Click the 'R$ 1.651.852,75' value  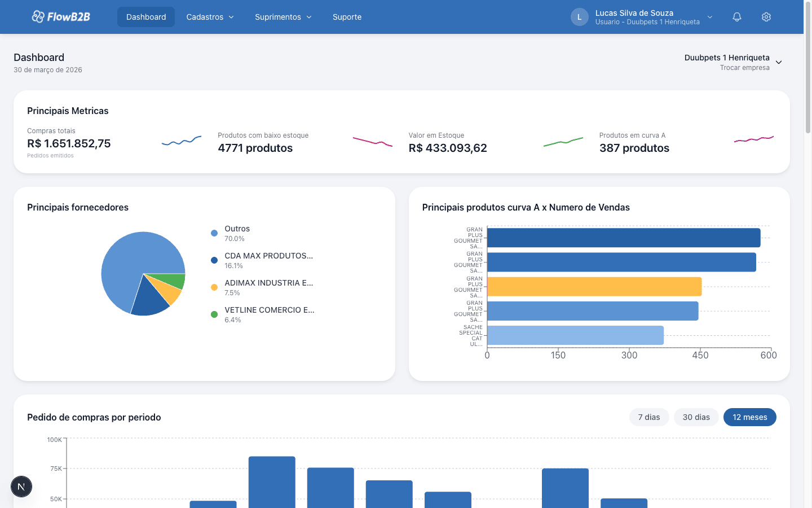pos(69,143)
